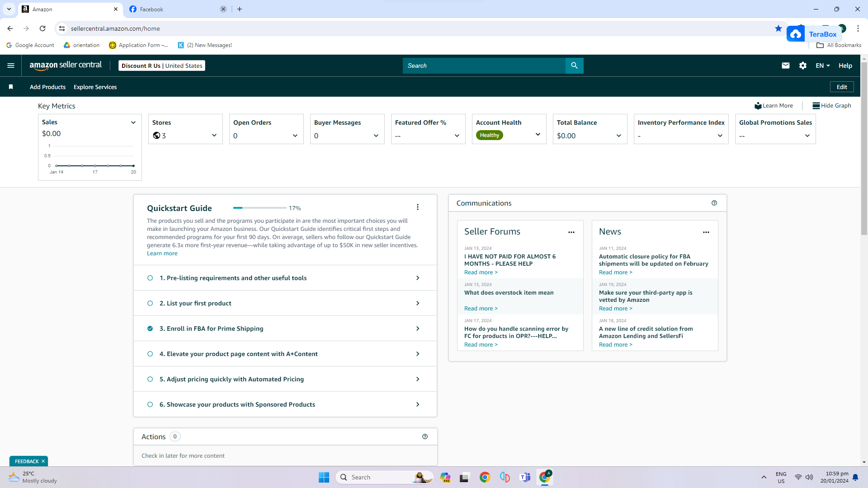Open Chrome three-dot menu

pyautogui.click(x=858, y=28)
